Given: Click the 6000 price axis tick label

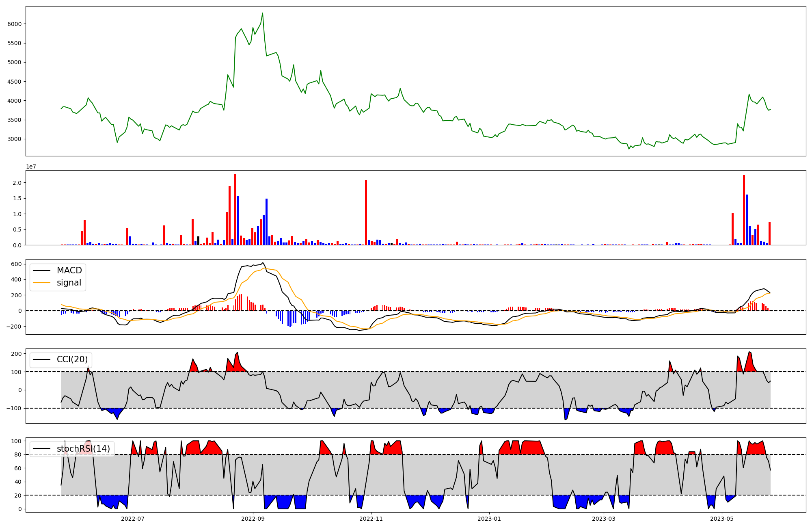Looking at the screenshot, I should (x=14, y=24).
